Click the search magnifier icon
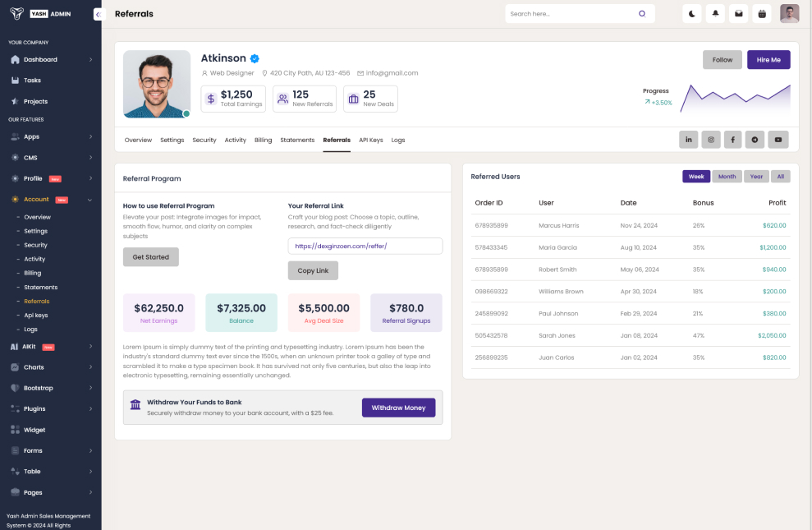This screenshot has height=530, width=812. click(x=642, y=14)
